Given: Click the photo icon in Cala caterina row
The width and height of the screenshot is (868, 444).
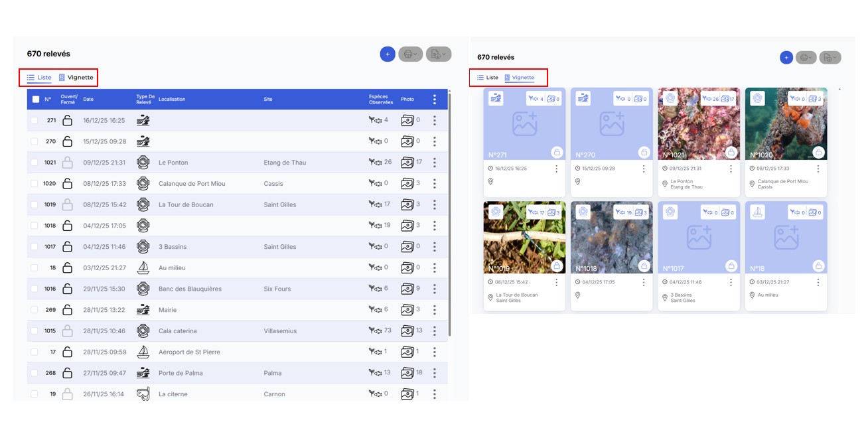Looking at the screenshot, I should pyautogui.click(x=407, y=331).
